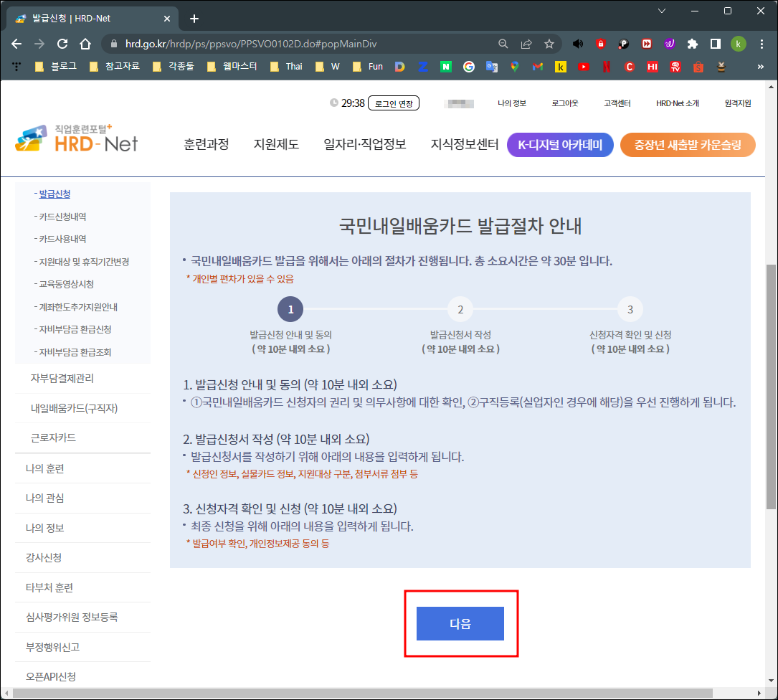Click the purple Whimsical extension icon
Image resolution: width=778 pixels, height=700 pixels.
point(670,44)
